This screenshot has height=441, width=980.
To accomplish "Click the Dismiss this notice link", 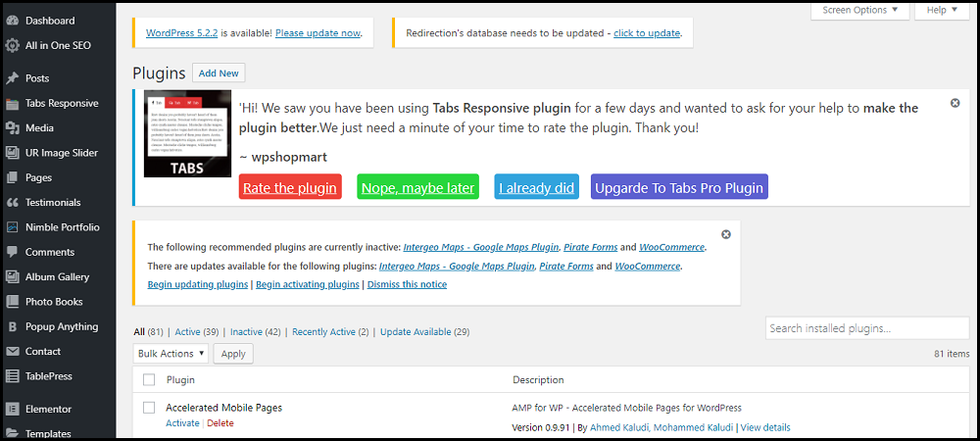I will tap(407, 284).
